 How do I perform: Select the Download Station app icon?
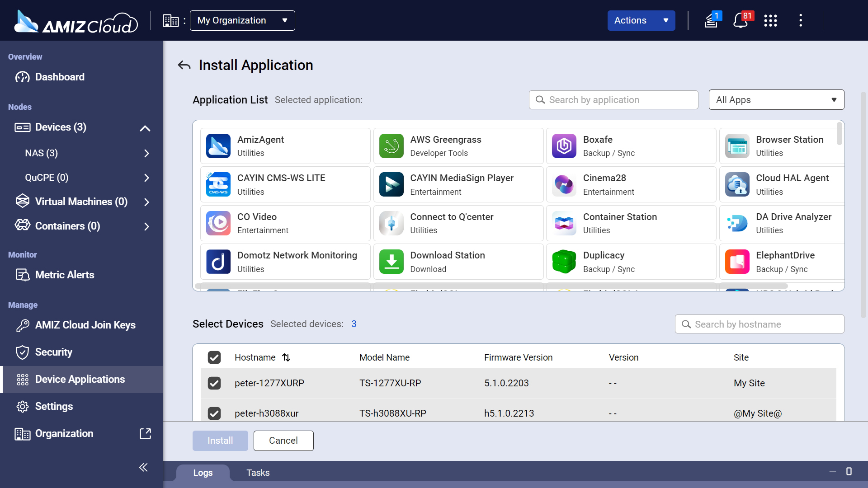click(391, 262)
